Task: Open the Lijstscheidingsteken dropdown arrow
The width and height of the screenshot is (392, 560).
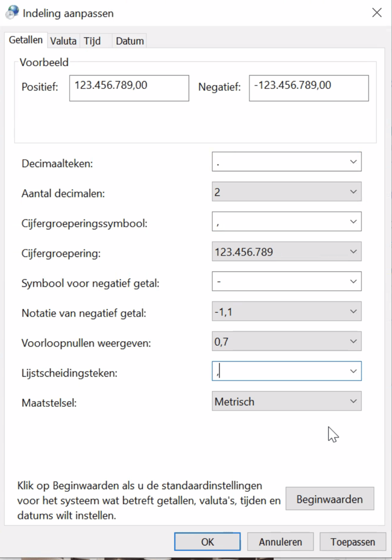Action: coord(353,371)
